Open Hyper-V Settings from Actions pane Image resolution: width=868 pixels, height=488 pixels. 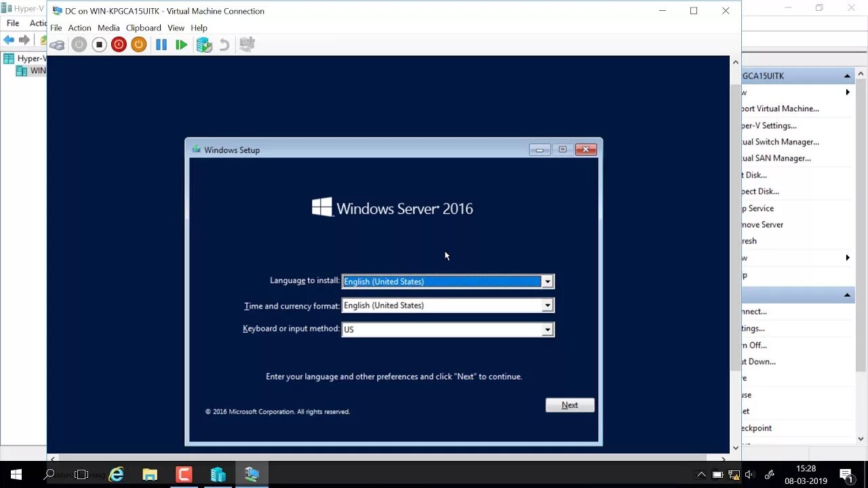pyautogui.click(x=769, y=125)
